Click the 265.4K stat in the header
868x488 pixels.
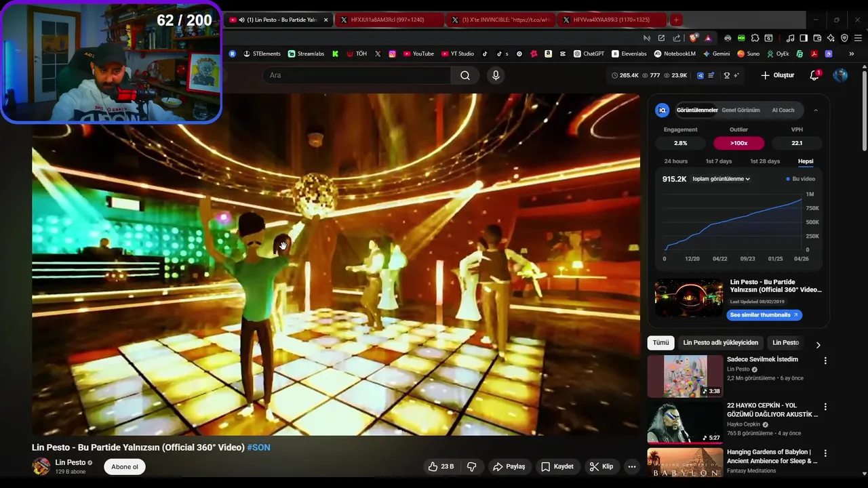pos(625,75)
